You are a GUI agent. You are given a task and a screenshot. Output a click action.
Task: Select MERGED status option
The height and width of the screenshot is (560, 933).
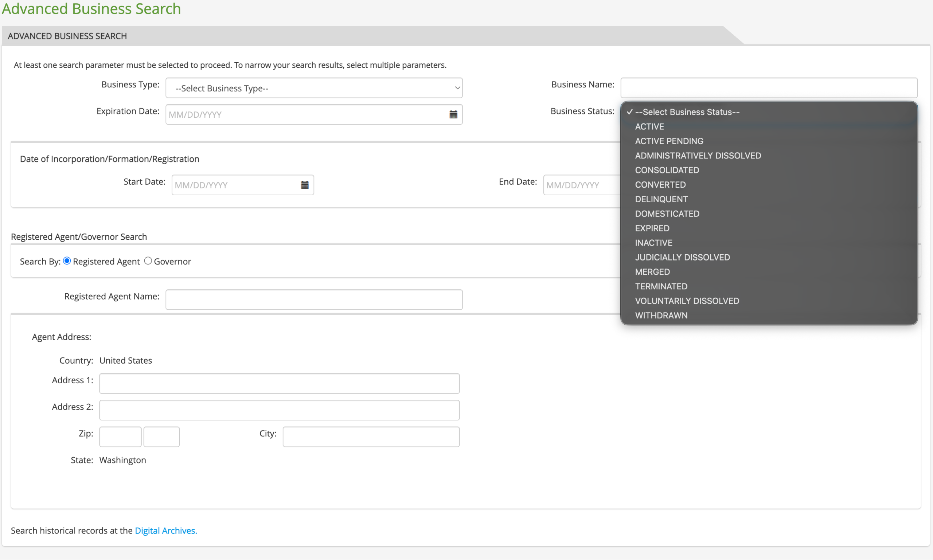[769, 272]
